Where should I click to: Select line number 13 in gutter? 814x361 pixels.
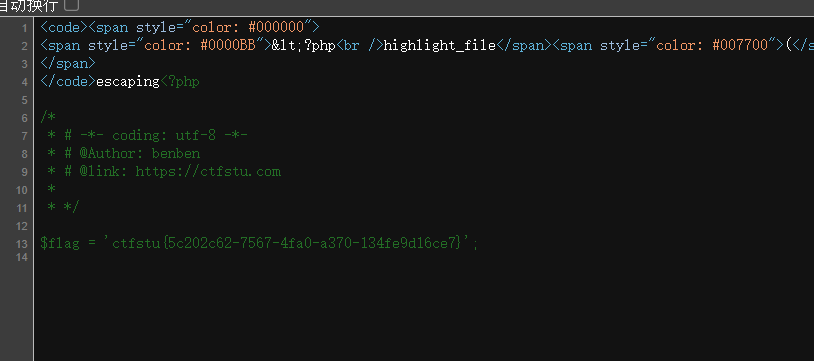(x=22, y=244)
